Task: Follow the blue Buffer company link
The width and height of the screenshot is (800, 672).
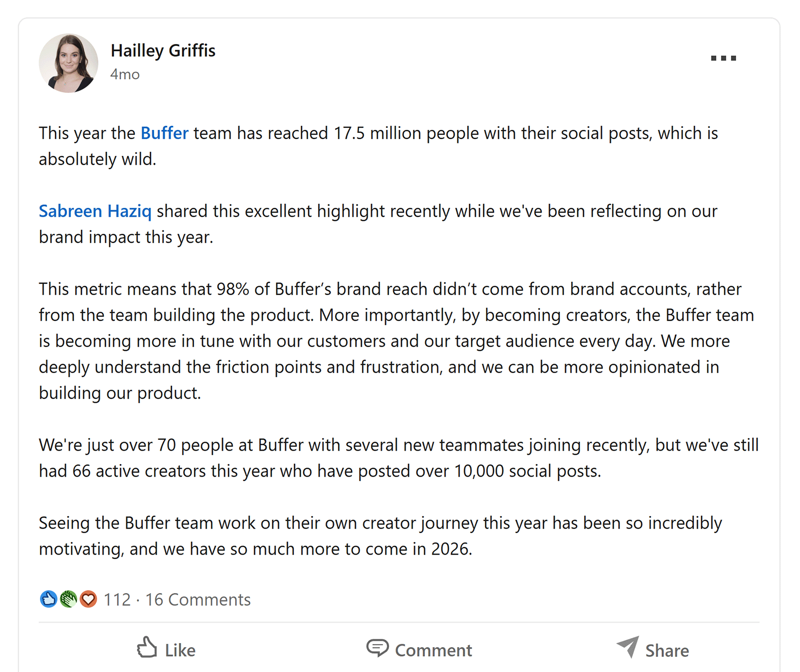Action: click(x=164, y=133)
